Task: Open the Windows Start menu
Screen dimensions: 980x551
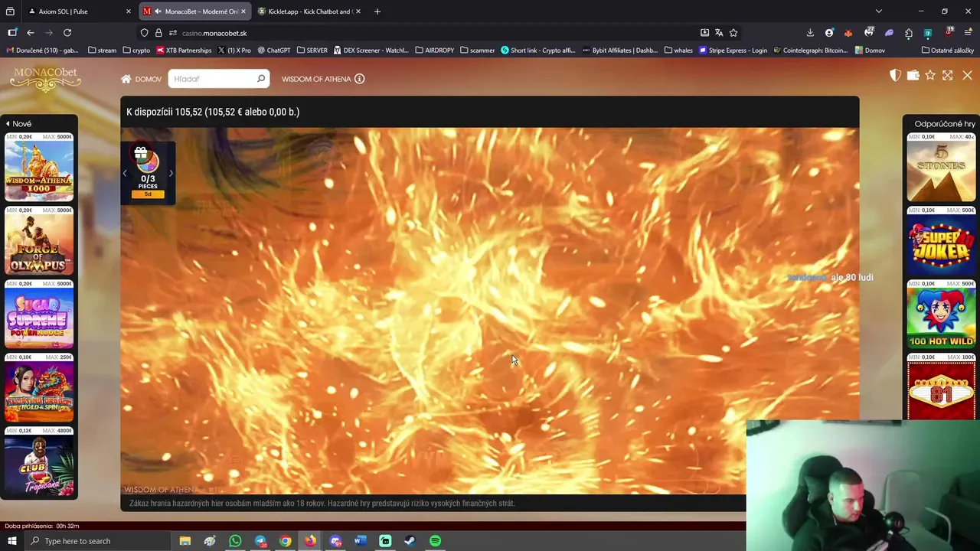Action: [11, 541]
